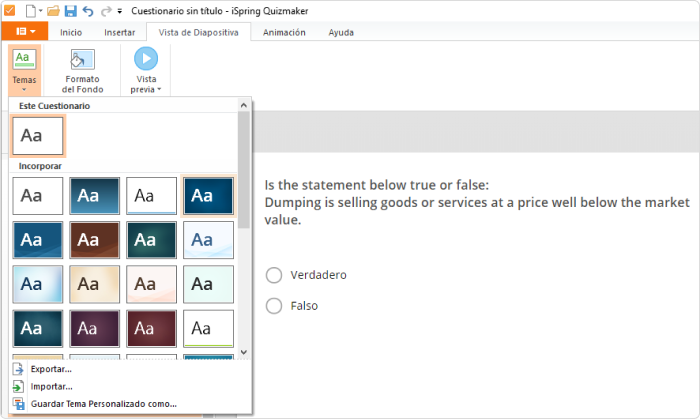Click the Save icon in quick access toolbar
This screenshot has height=419, width=700.
[x=71, y=11]
